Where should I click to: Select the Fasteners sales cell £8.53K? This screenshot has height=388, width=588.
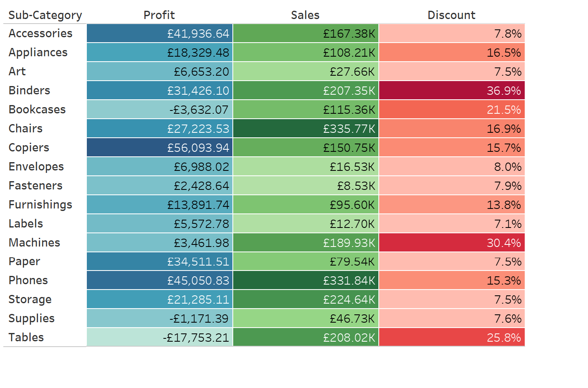306,186
